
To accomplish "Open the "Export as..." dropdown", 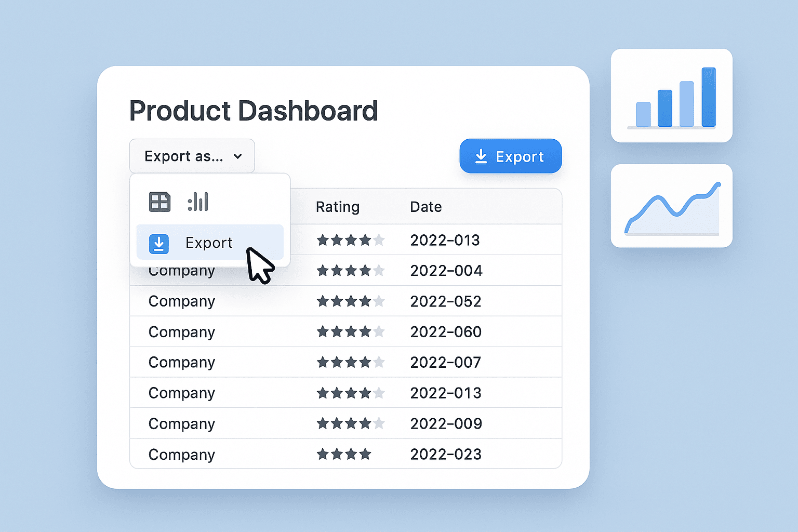I will [x=192, y=156].
